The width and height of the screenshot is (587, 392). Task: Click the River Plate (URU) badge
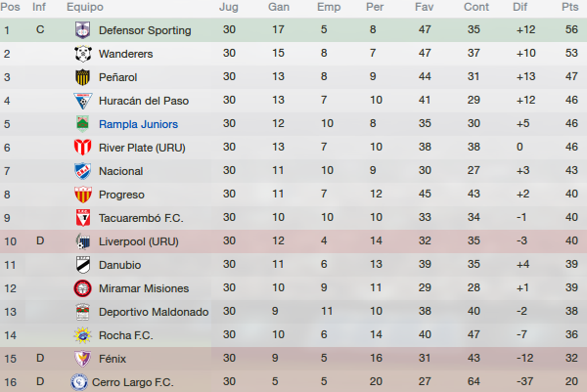83,148
